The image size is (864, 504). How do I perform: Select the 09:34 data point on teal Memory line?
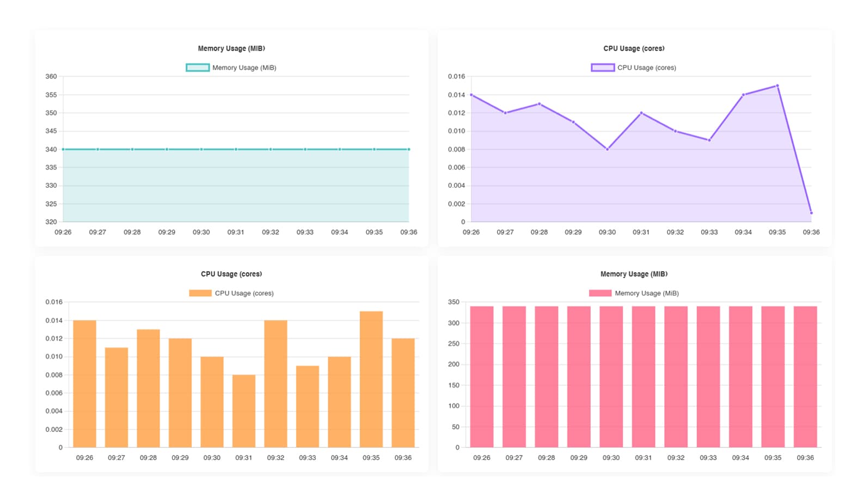[340, 149]
